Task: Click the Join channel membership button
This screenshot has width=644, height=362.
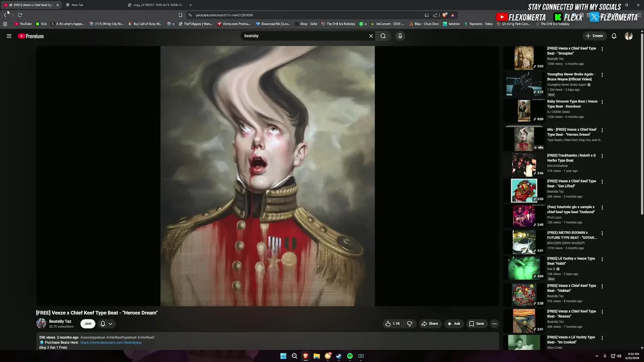Action: tap(88, 324)
